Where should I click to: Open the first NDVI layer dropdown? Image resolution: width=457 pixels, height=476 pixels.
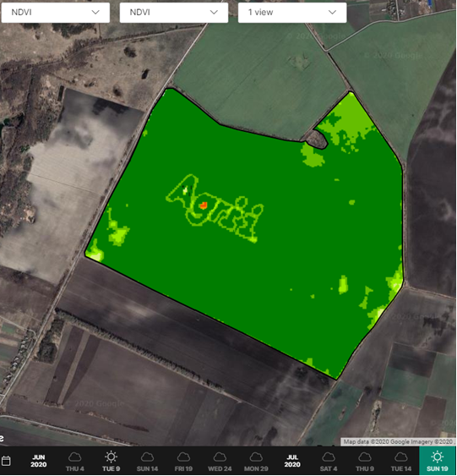(56, 13)
